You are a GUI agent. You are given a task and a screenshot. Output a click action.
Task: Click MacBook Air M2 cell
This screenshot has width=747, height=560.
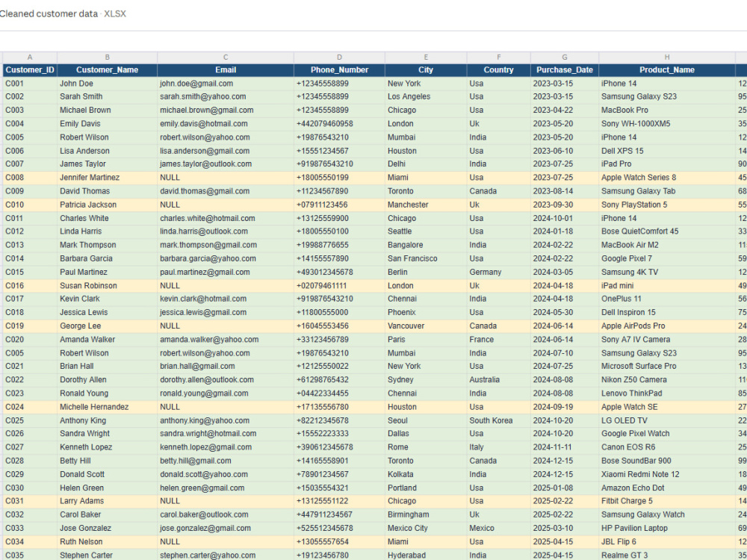click(x=667, y=245)
